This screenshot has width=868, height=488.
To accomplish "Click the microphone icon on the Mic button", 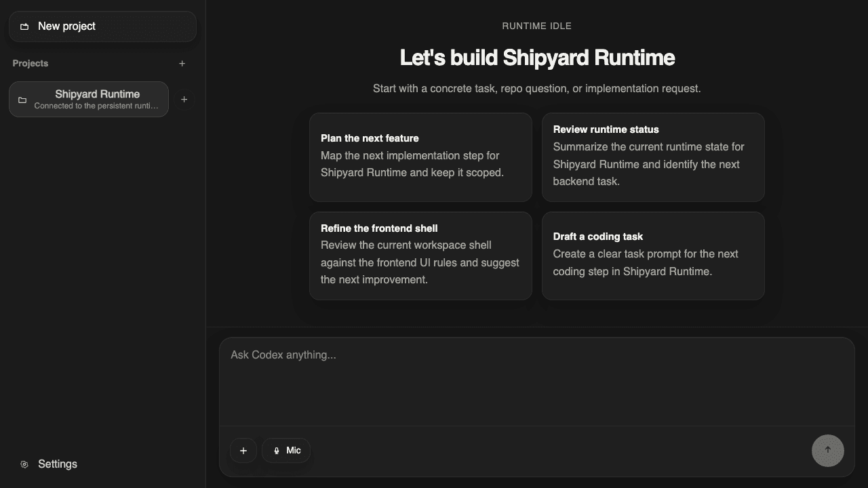I will (x=276, y=450).
